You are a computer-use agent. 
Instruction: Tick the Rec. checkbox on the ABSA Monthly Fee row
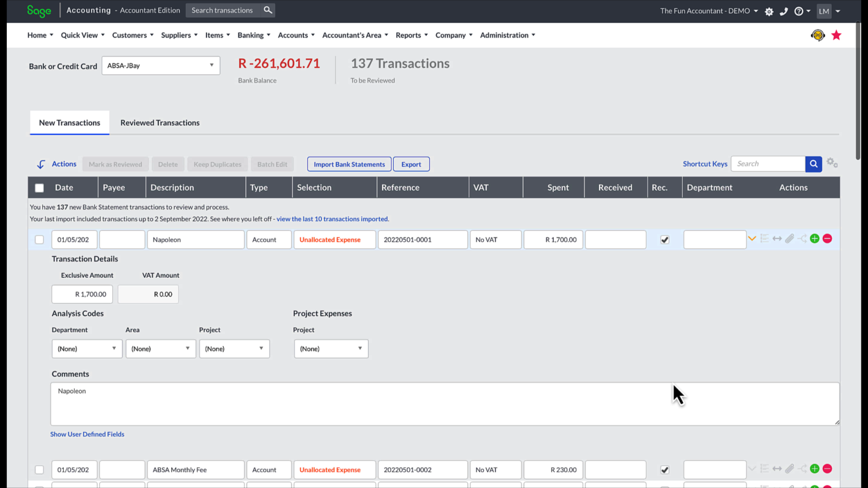665,469
